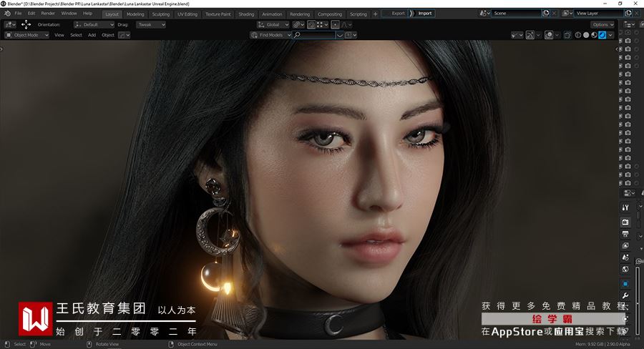Open the Orientation Default dropdown
This screenshot has height=349, width=644.
(94, 24)
